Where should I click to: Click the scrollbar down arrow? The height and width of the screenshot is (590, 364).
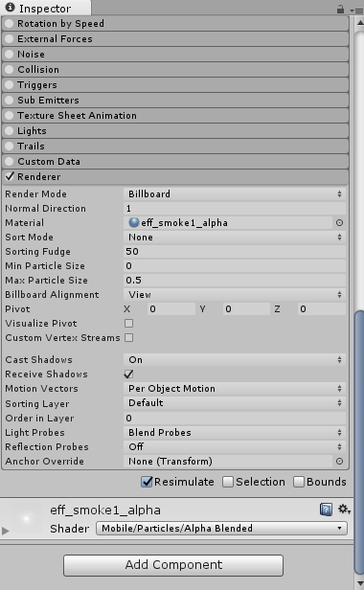point(360,583)
